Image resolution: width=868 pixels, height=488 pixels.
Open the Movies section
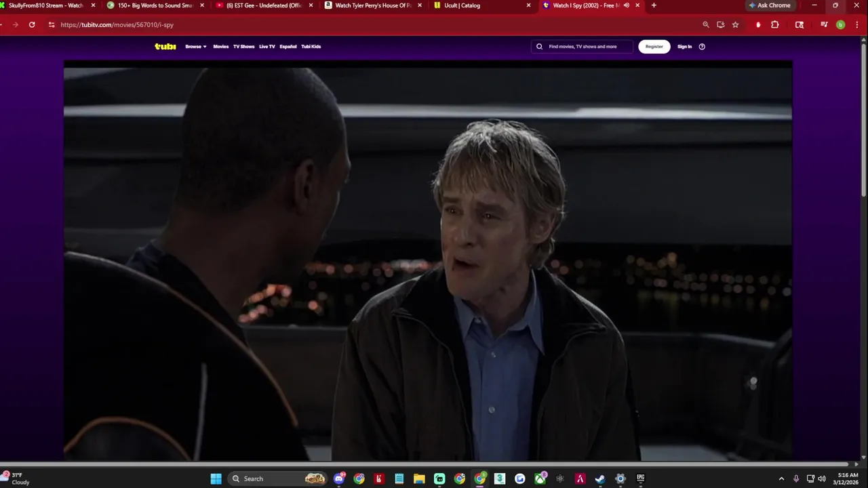click(x=221, y=47)
